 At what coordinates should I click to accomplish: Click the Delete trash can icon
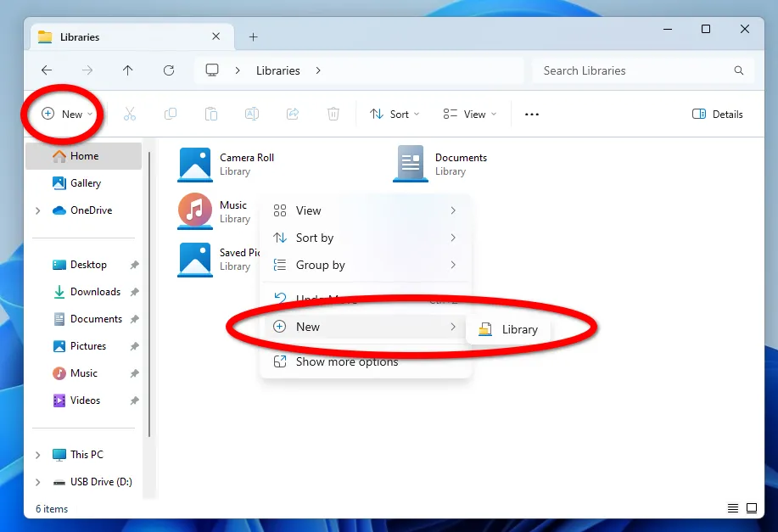click(333, 114)
